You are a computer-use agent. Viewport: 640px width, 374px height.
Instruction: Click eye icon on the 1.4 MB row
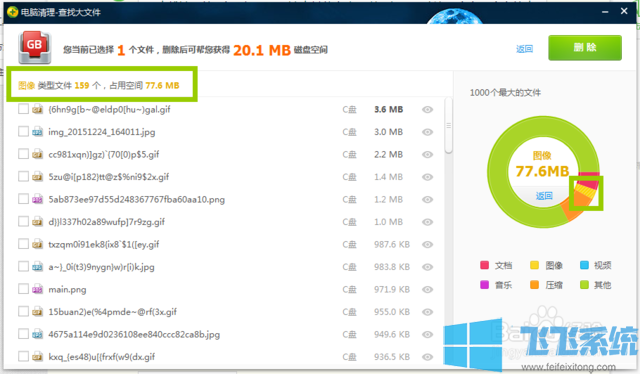(x=427, y=177)
